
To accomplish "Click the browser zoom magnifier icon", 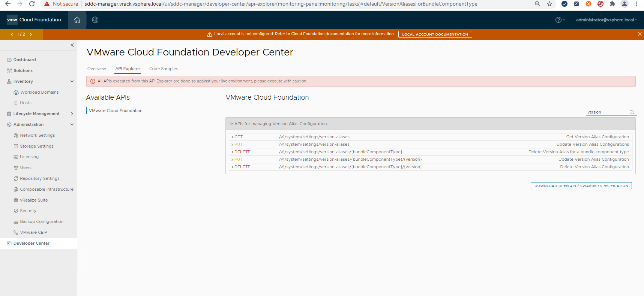I will coord(537,4).
